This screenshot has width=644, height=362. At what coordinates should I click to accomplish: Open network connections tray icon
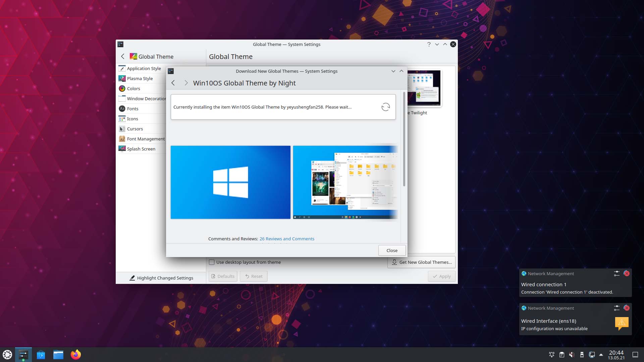point(592,355)
